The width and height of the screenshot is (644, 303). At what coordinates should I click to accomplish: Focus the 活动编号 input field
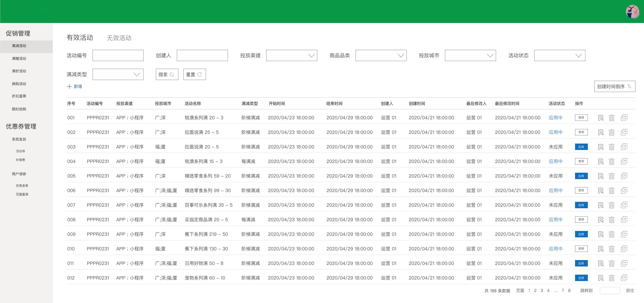[x=118, y=55]
